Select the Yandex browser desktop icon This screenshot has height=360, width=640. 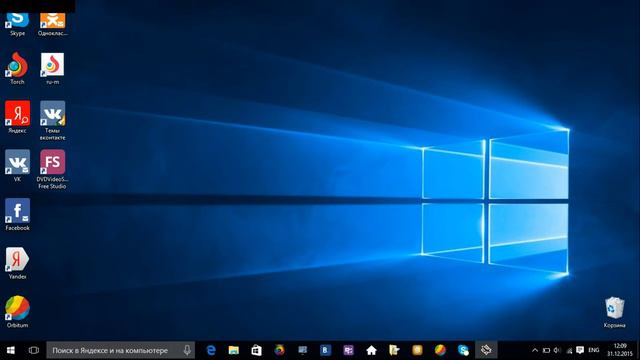pos(17,263)
